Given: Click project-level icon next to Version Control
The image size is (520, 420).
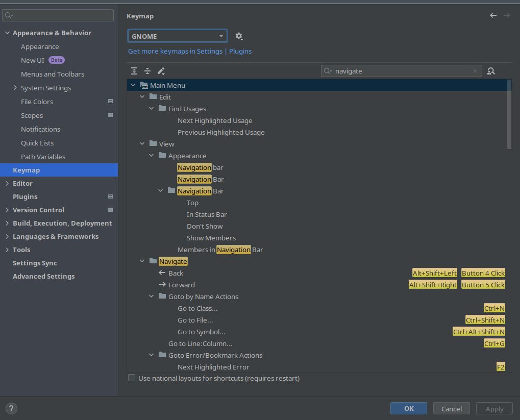Looking at the screenshot, I should click(110, 210).
